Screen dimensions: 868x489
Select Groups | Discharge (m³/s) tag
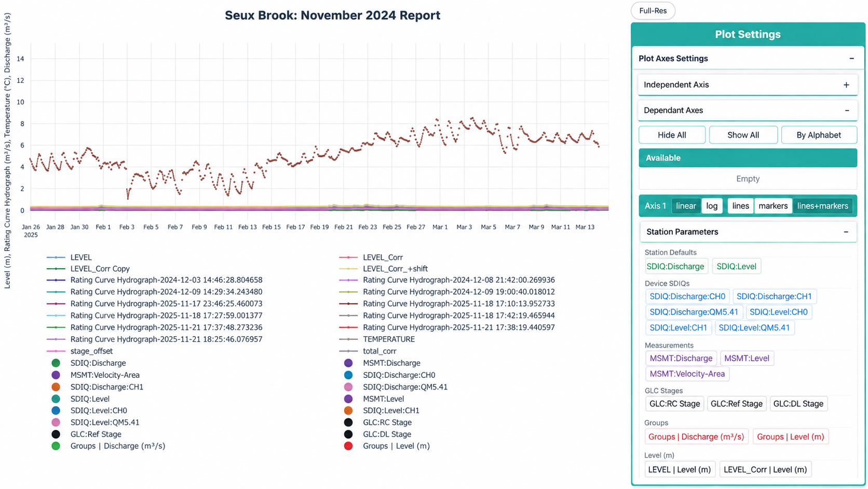(696, 437)
